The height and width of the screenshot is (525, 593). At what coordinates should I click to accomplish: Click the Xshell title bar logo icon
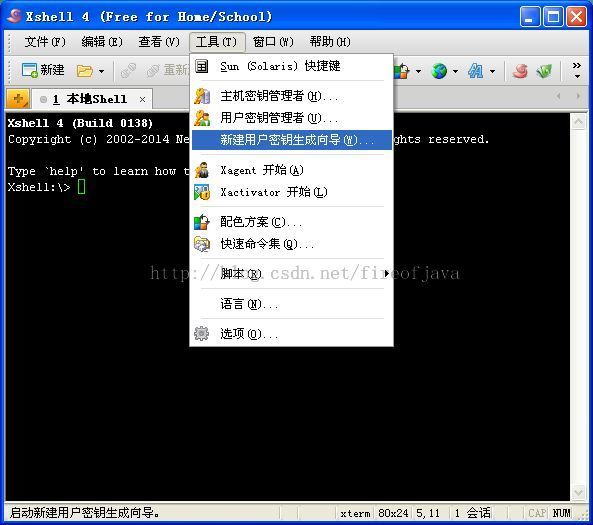coord(14,16)
